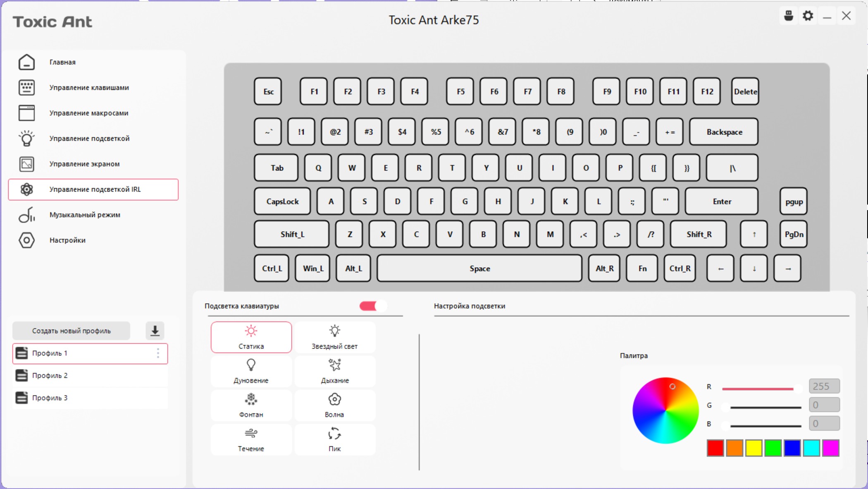Screen dimensions: 868x489
Task: Click the Tab key on keyboard layout
Action: (277, 168)
